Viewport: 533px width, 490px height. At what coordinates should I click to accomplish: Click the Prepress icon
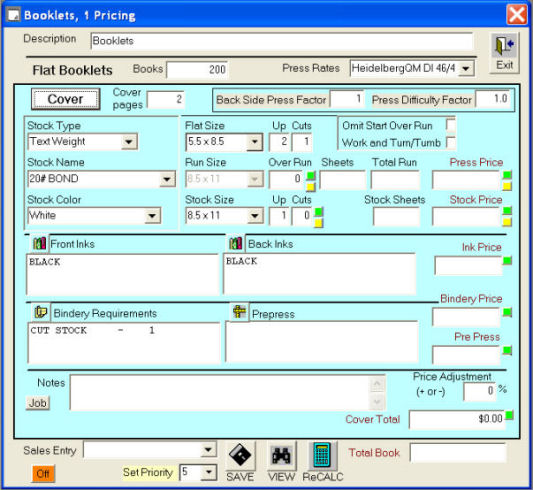[x=239, y=312]
